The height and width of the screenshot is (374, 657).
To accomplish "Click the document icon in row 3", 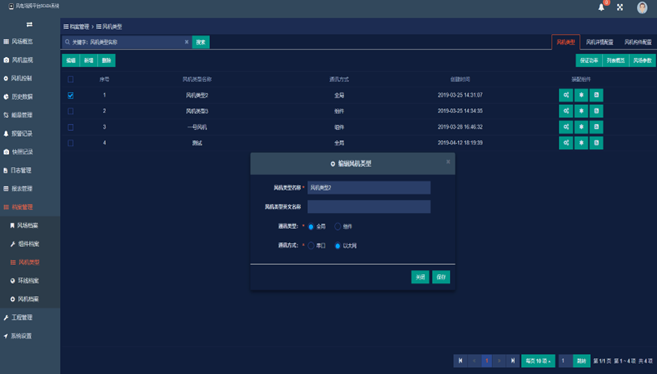I will [596, 127].
